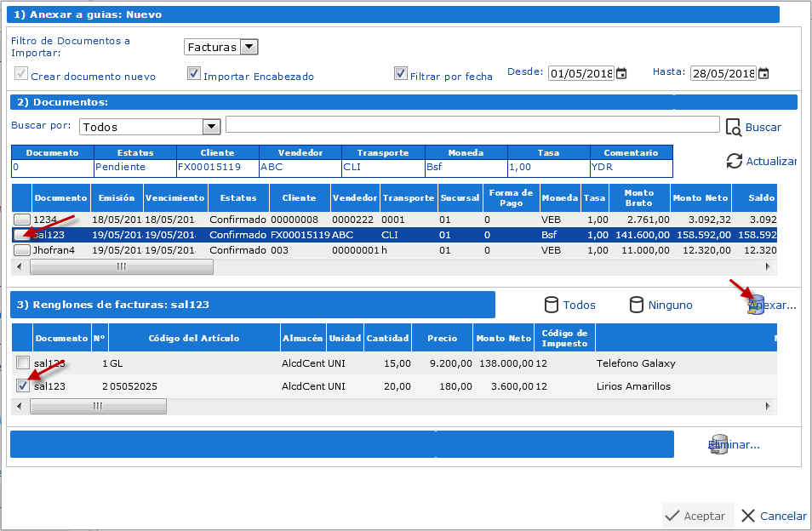Open the Desde date calendar picker
The image size is (812, 531).
click(621, 74)
